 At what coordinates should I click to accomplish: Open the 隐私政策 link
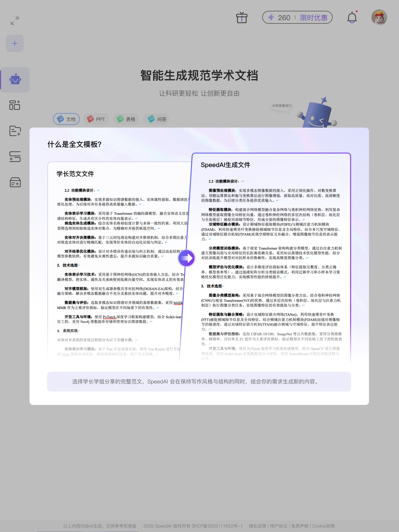coord(258,526)
